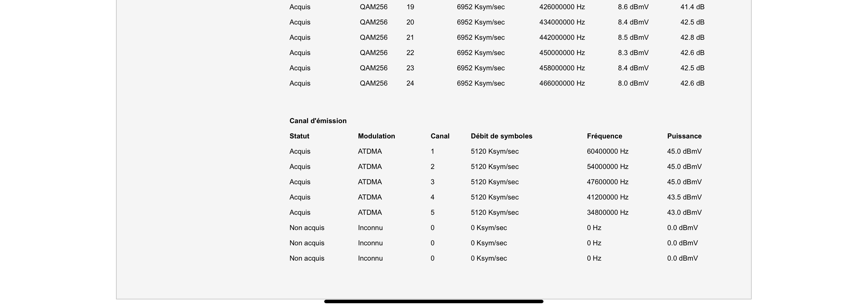Click the 43.5 dBmV upstream power value
Screen dimensions: 868x308
[x=684, y=197]
